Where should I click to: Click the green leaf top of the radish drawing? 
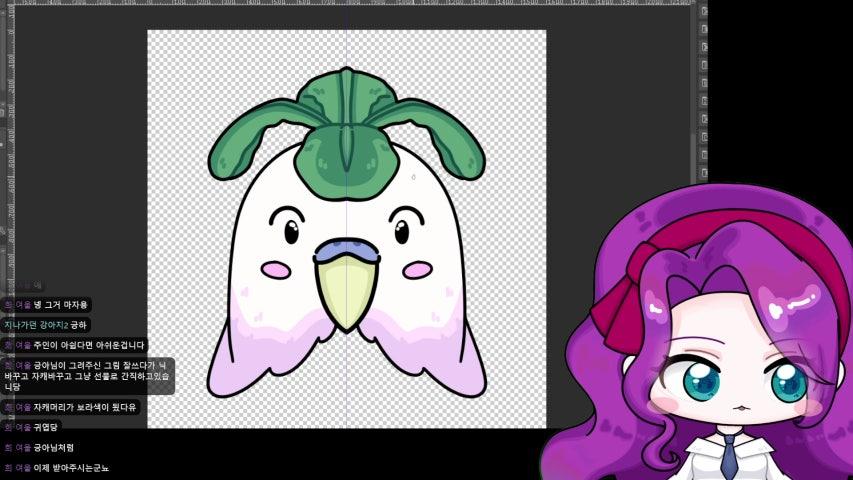pos(347,133)
